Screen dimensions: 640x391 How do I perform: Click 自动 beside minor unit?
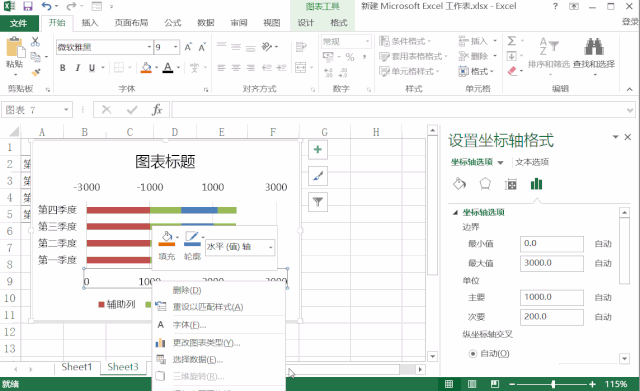click(603, 317)
